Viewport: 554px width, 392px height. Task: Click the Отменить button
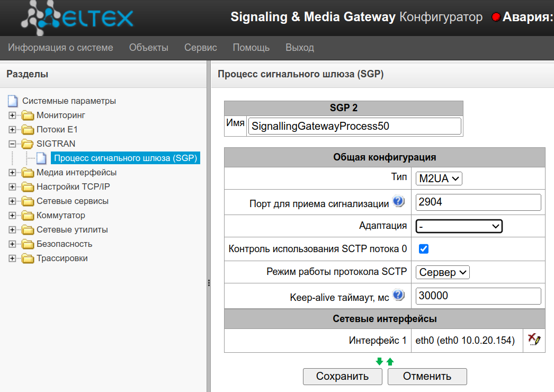[x=427, y=377]
